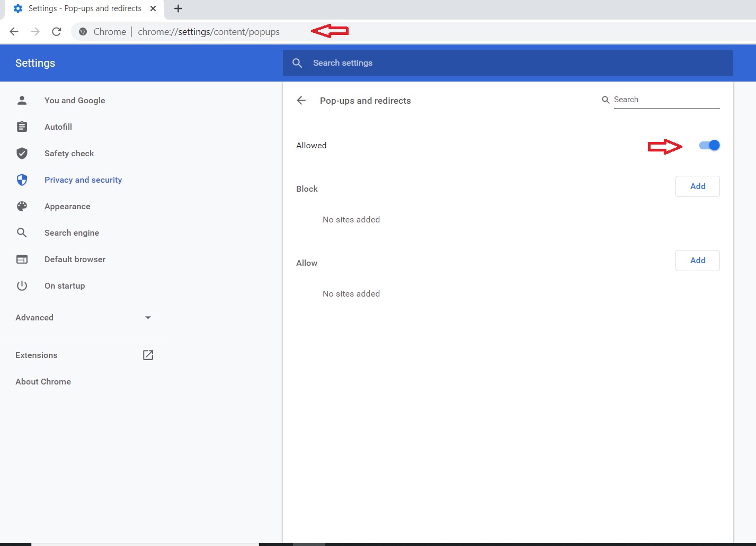
Task: Click Add button in Allow section
Action: pyautogui.click(x=697, y=261)
